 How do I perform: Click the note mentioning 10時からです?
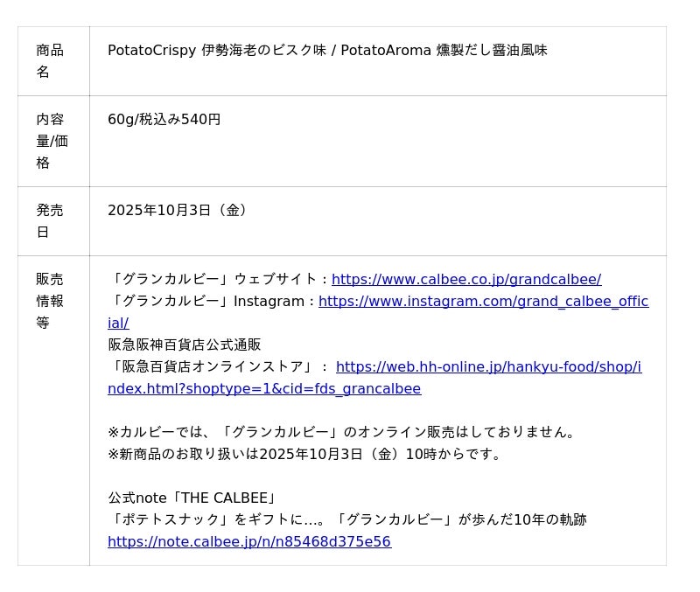click(x=306, y=455)
